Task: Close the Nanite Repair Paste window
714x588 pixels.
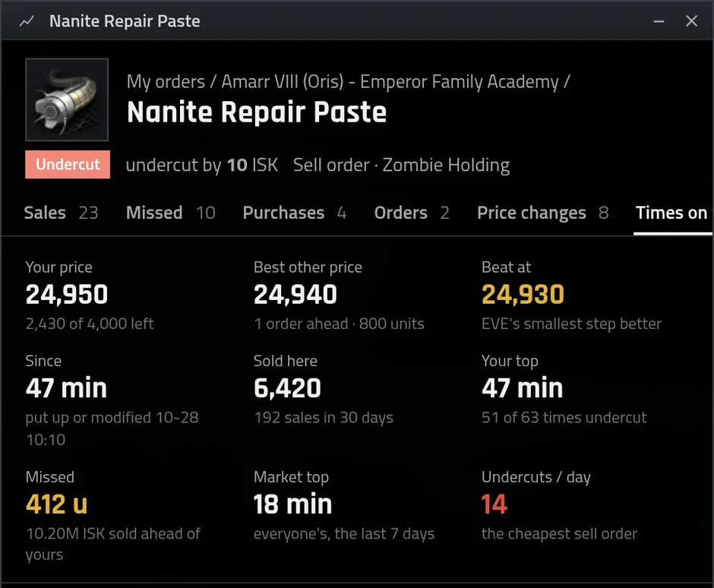Action: [691, 21]
